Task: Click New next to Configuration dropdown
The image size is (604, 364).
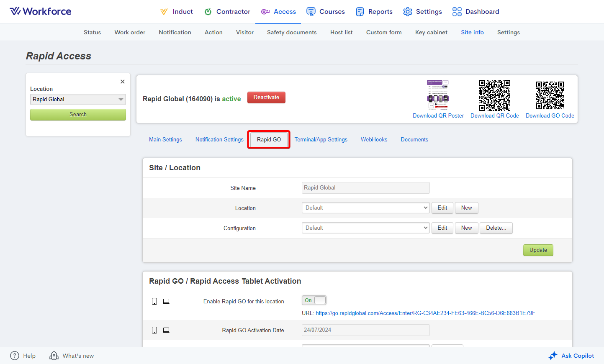Action: pos(467,228)
